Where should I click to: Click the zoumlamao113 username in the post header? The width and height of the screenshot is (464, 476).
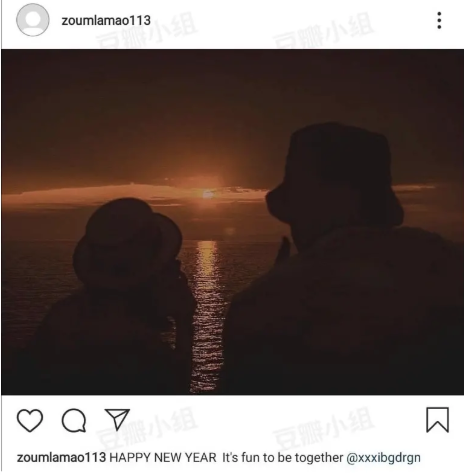(x=106, y=20)
